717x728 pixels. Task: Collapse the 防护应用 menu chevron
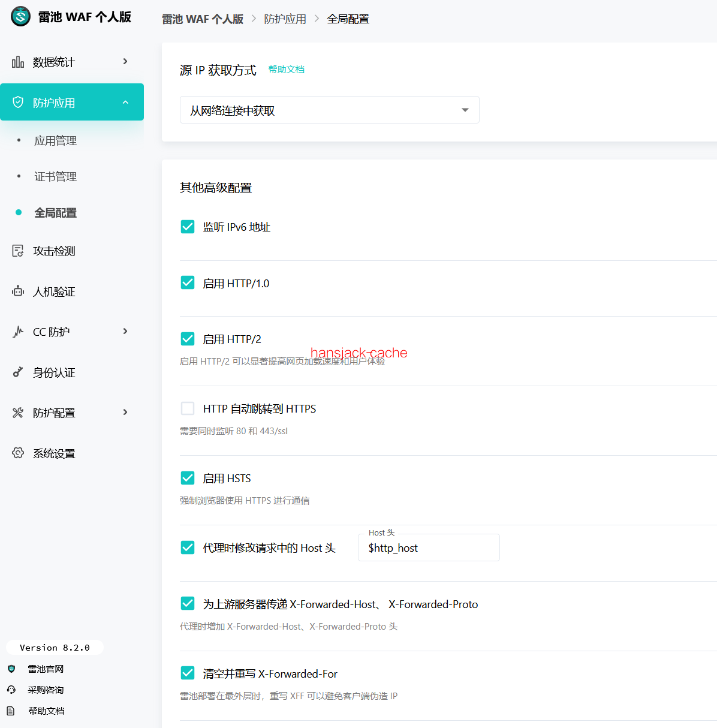pos(125,102)
